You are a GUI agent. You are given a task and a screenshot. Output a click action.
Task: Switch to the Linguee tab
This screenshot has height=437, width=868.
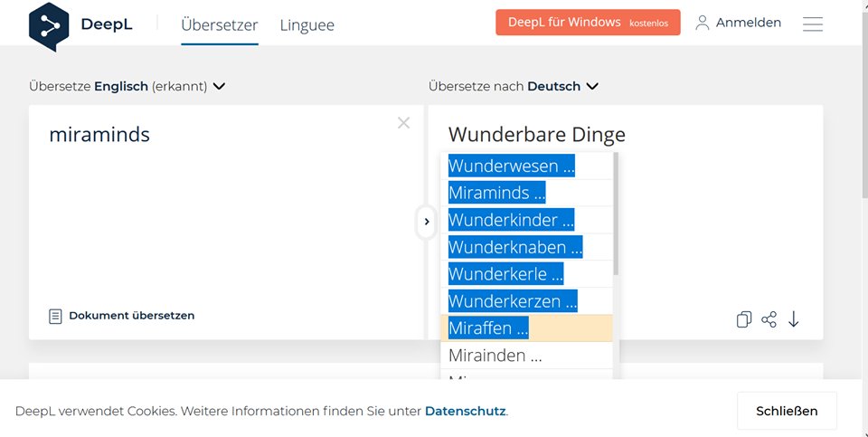pyautogui.click(x=307, y=25)
